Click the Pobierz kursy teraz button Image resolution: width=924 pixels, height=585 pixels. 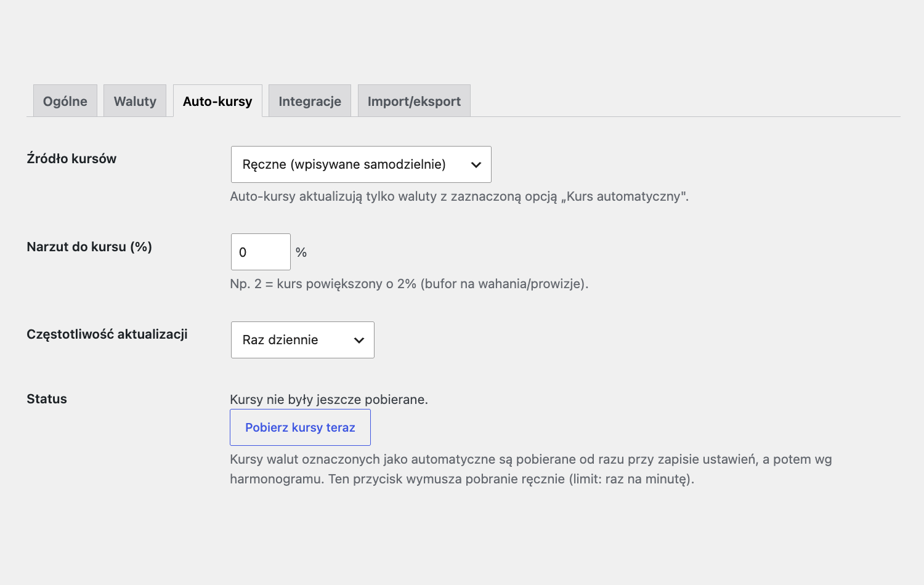coord(300,427)
